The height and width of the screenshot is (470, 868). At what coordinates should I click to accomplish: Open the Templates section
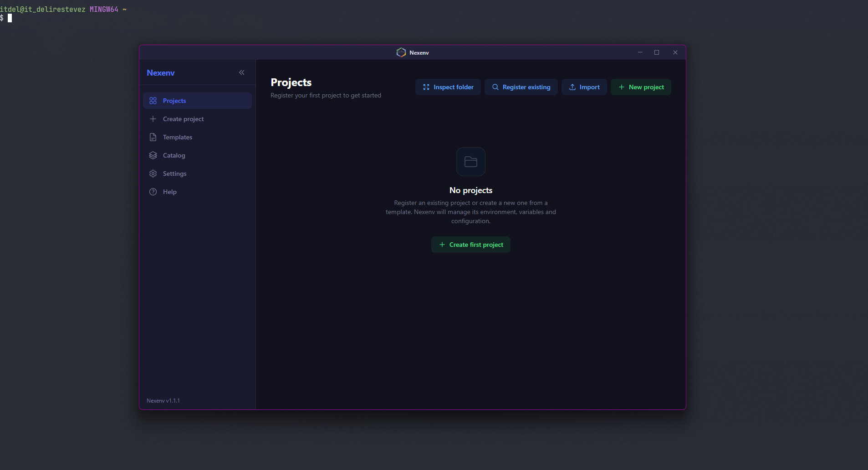197,137
